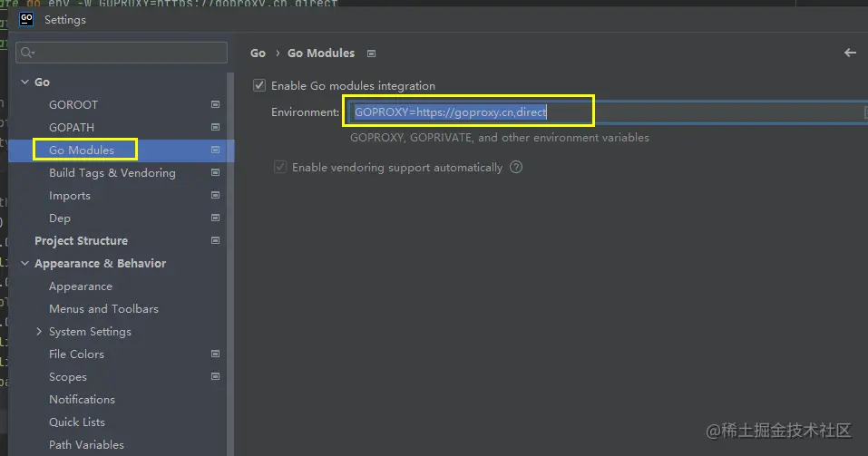Click the Go Modules breadcrumb title
This screenshot has width=868, height=456.
[321, 53]
